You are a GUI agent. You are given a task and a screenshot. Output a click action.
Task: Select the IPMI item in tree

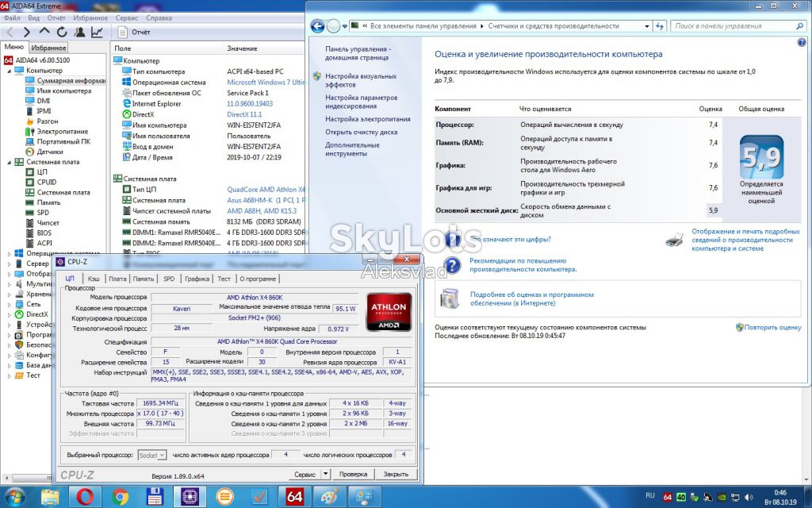(38, 111)
